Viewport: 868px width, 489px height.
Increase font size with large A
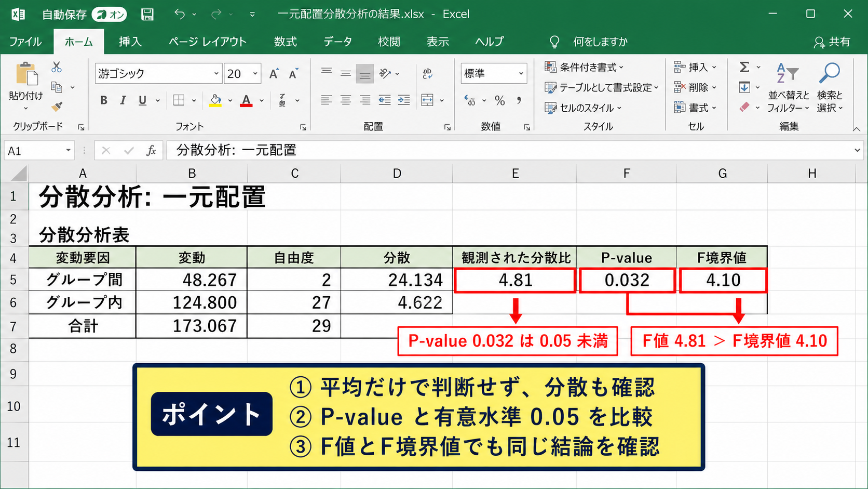pyautogui.click(x=274, y=74)
